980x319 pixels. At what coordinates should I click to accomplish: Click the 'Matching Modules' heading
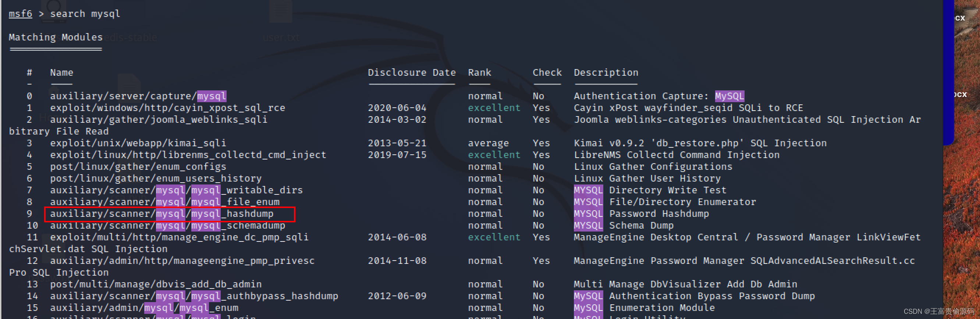tap(56, 37)
